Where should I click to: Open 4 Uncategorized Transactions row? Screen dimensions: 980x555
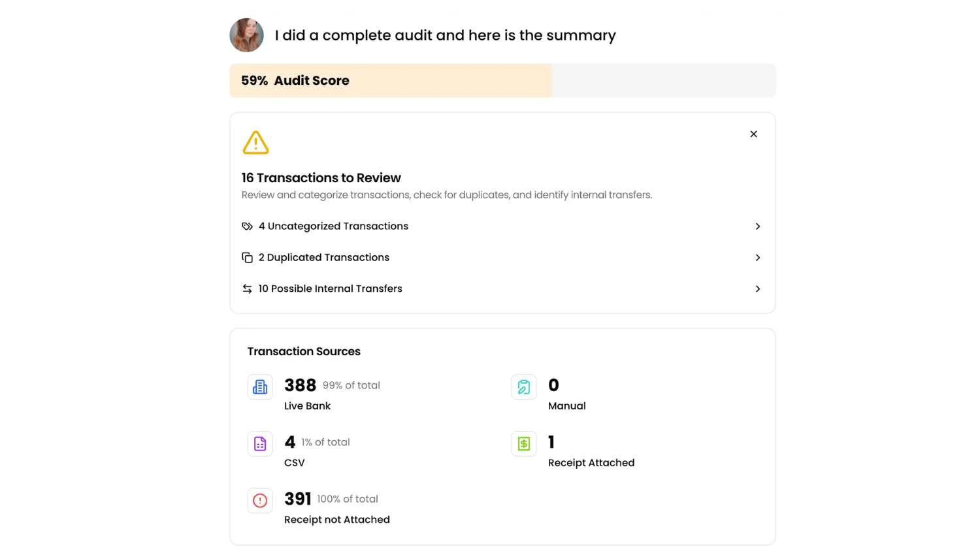[333, 227]
